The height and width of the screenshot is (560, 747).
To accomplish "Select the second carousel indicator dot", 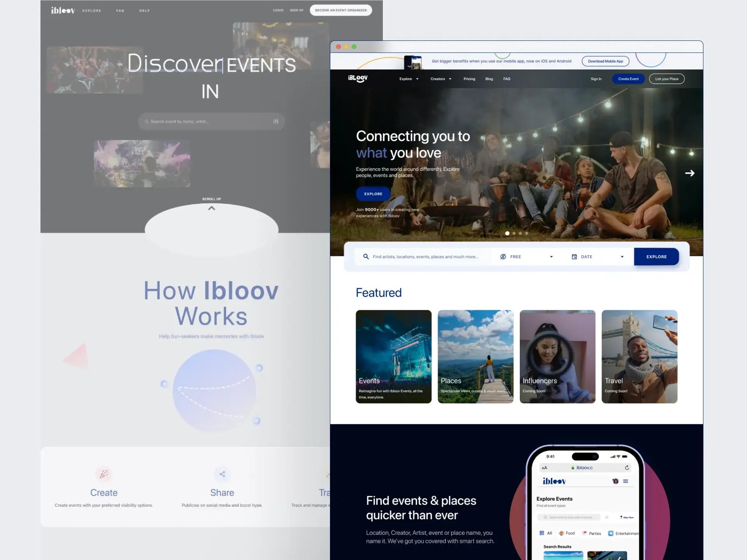I will click(x=514, y=233).
